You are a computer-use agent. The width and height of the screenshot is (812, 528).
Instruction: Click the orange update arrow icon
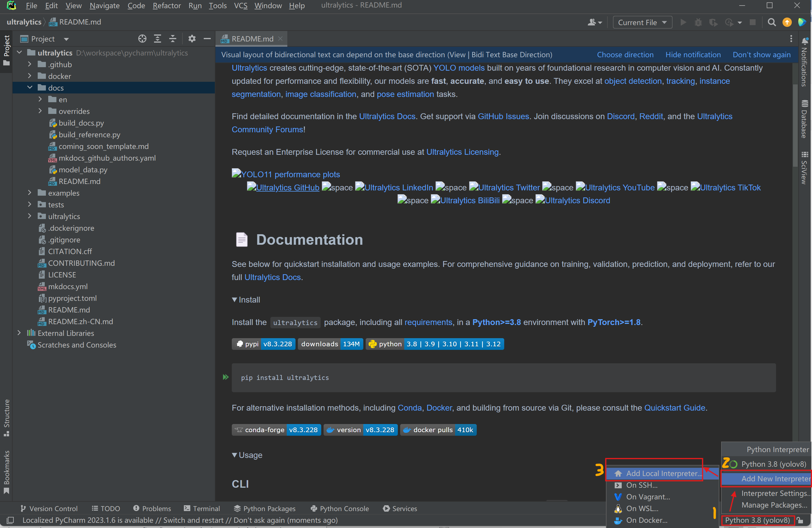click(787, 22)
